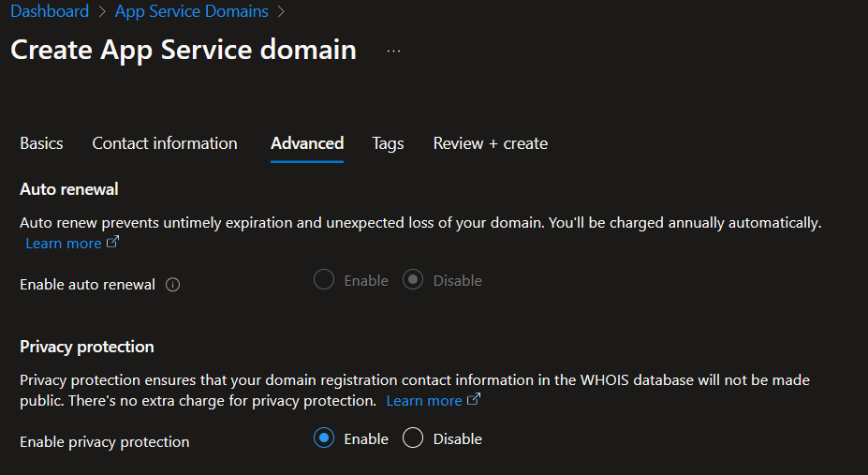
Task: Navigate to Dashboard via breadcrumb
Action: 50,12
